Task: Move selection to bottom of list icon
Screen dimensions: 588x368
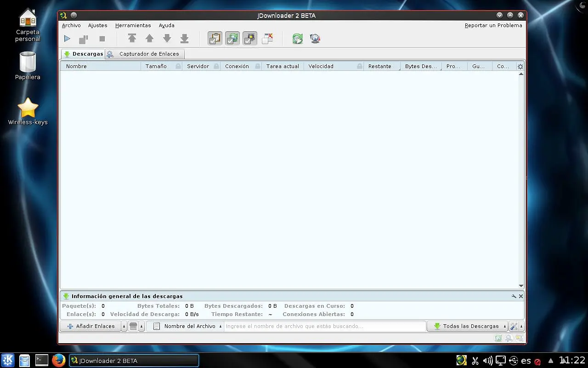Action: click(185, 39)
